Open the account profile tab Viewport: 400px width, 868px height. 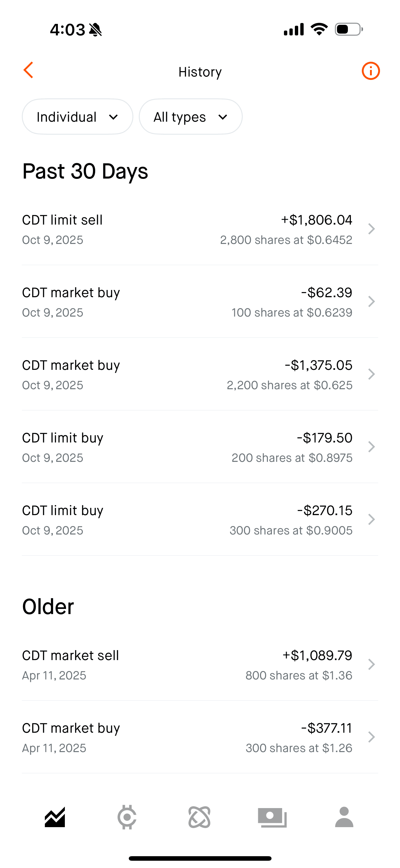coord(344,817)
